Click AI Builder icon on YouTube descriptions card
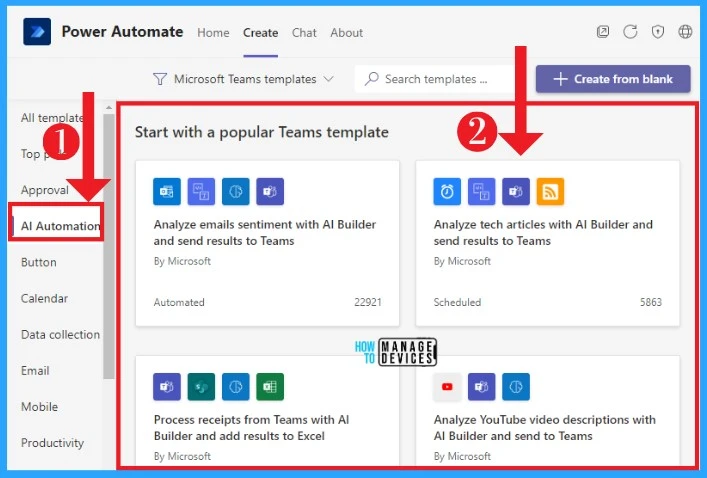707x478 pixels. click(516, 386)
